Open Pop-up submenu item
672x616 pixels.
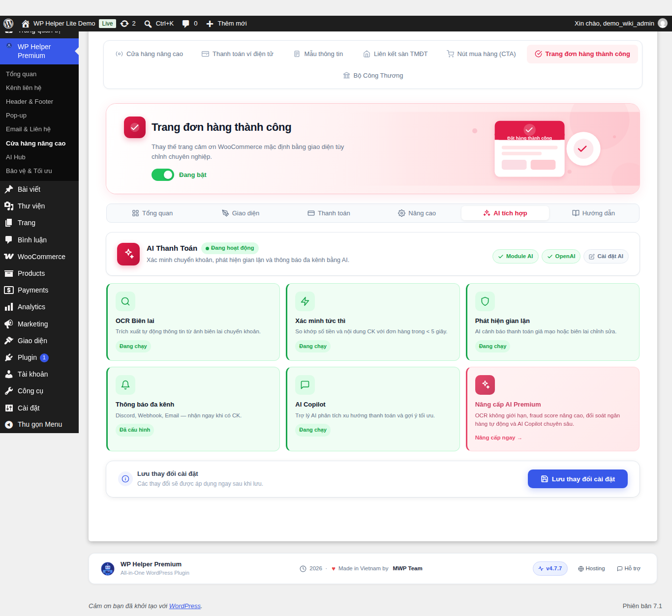click(x=39, y=116)
